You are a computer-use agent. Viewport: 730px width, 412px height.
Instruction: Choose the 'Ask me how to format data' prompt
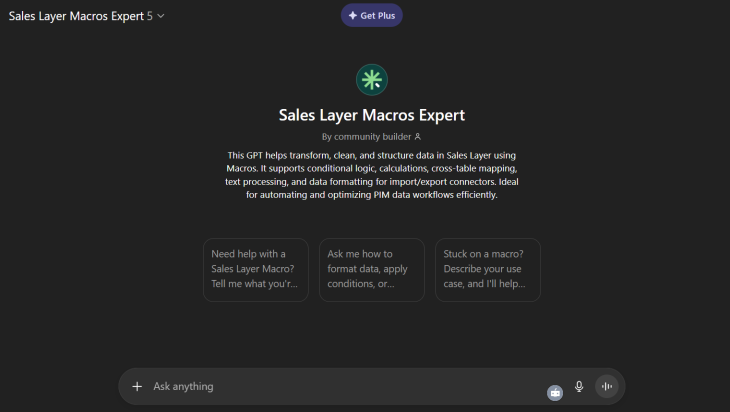point(372,269)
